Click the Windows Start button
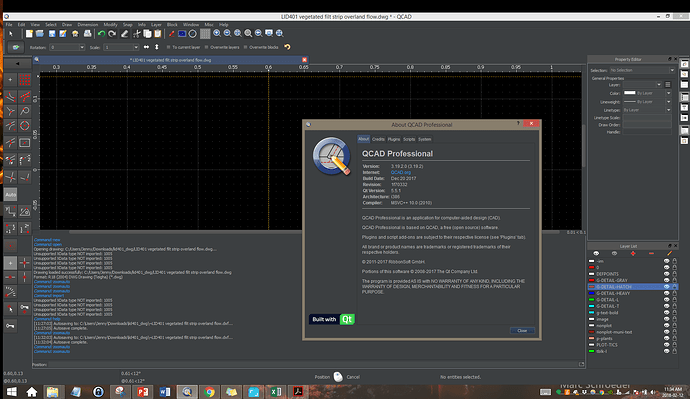The width and height of the screenshot is (690, 399). pos(12,392)
